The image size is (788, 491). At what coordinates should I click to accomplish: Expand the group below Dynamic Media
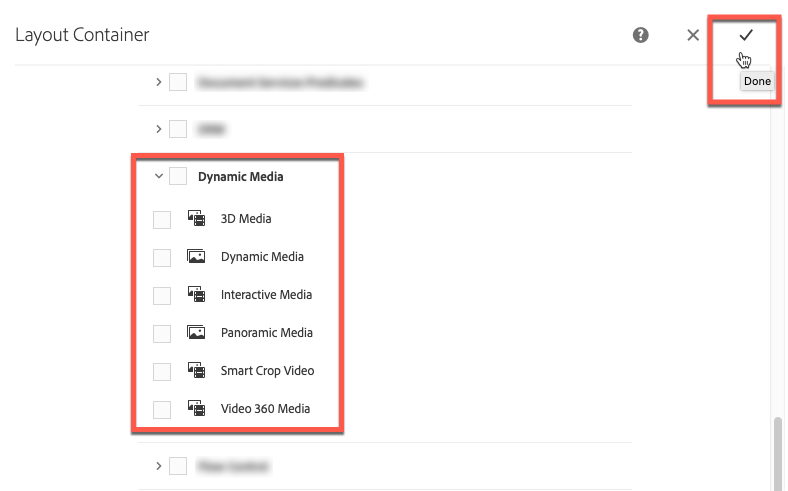[x=159, y=466]
